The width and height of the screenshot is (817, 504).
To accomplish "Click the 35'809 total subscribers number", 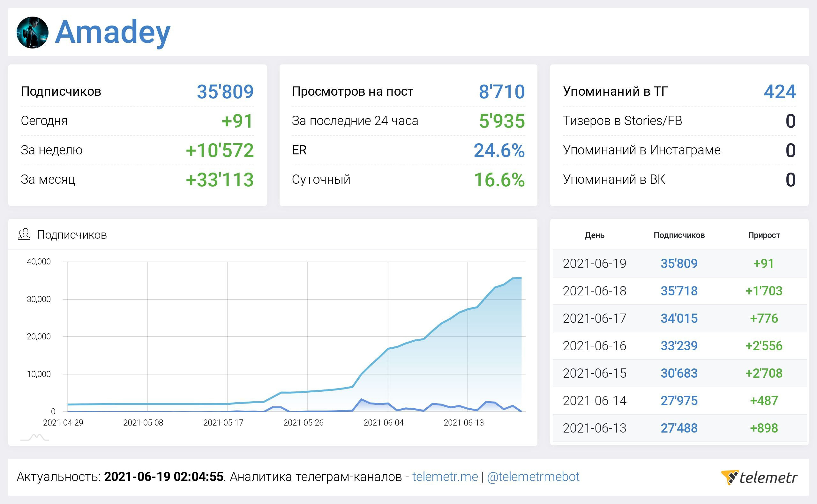I will [x=225, y=92].
